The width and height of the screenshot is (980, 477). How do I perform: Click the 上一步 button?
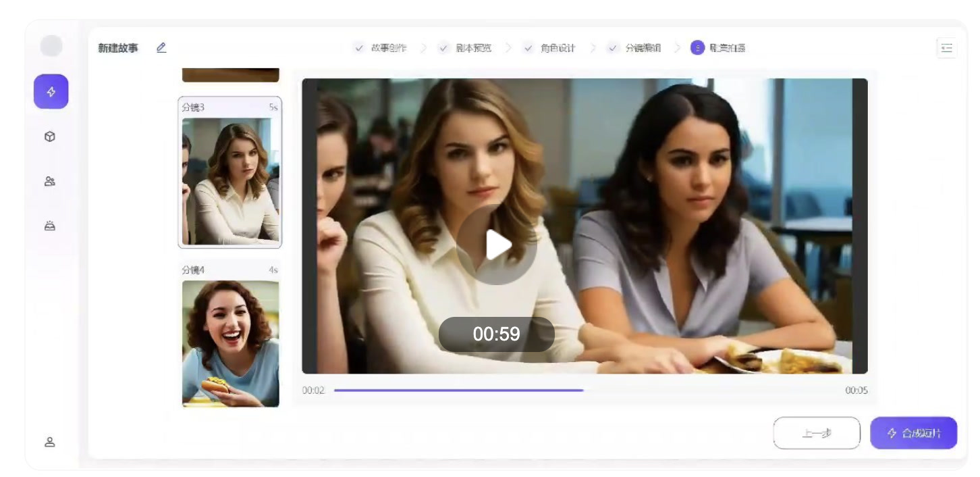coord(817,433)
